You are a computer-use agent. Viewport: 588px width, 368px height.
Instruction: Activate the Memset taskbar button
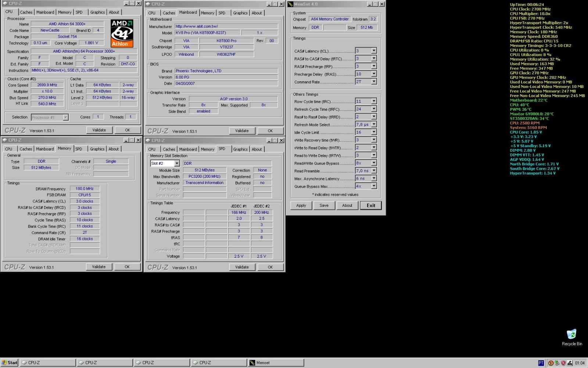click(276, 362)
